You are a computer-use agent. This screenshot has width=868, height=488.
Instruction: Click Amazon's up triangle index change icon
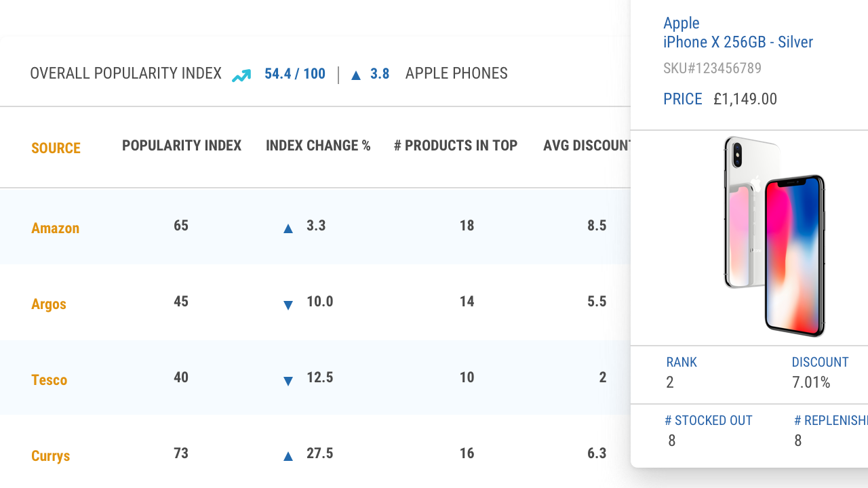tap(288, 228)
